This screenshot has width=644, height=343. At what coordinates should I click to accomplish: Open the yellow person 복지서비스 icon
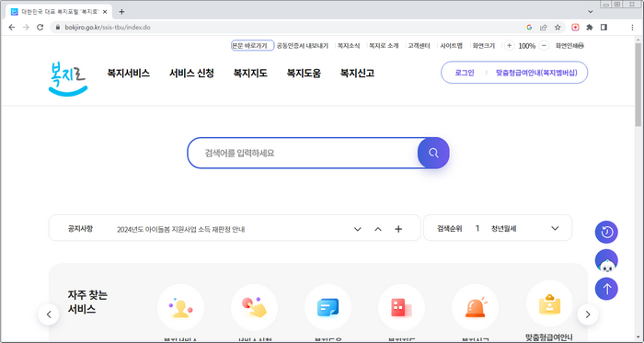[x=180, y=307]
